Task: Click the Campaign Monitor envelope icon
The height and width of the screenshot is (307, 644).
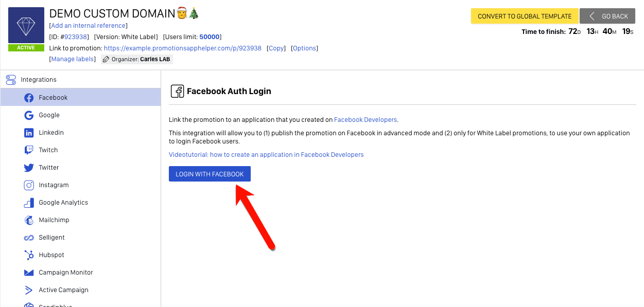Action: 29,273
